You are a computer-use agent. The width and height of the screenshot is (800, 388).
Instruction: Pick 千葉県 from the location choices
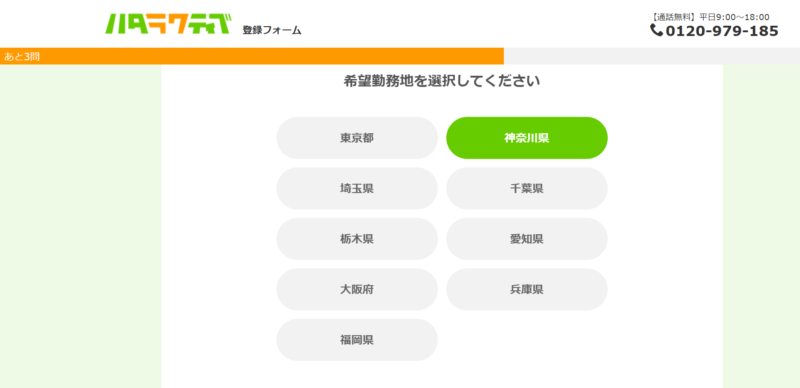coord(527,188)
